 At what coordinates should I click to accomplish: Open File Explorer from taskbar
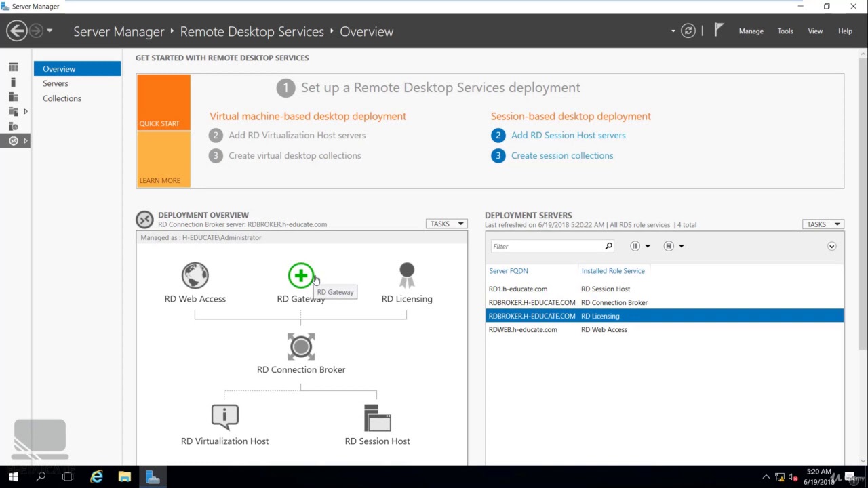tap(124, 476)
